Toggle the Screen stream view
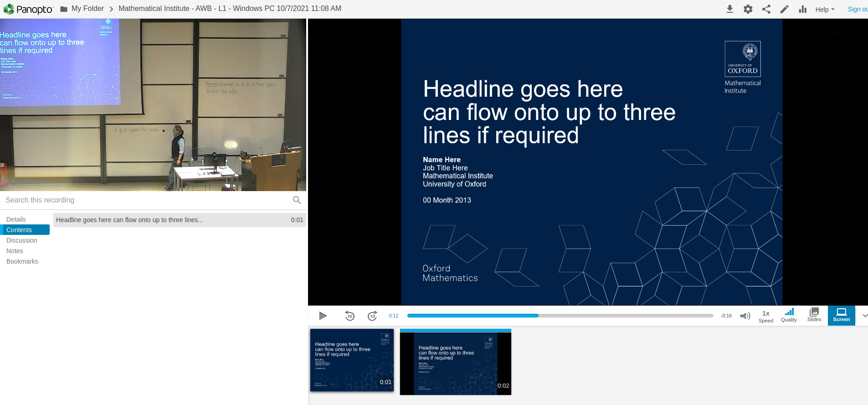This screenshot has width=868, height=405. point(841,315)
